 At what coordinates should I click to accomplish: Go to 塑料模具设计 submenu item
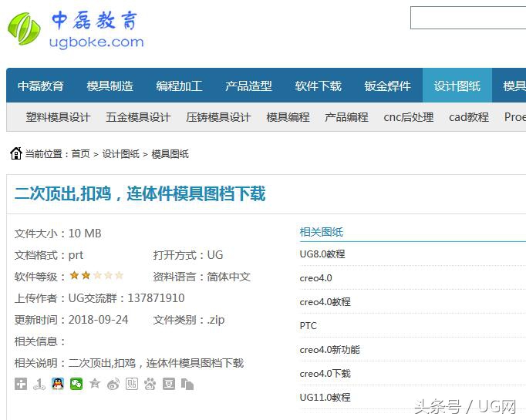58,117
